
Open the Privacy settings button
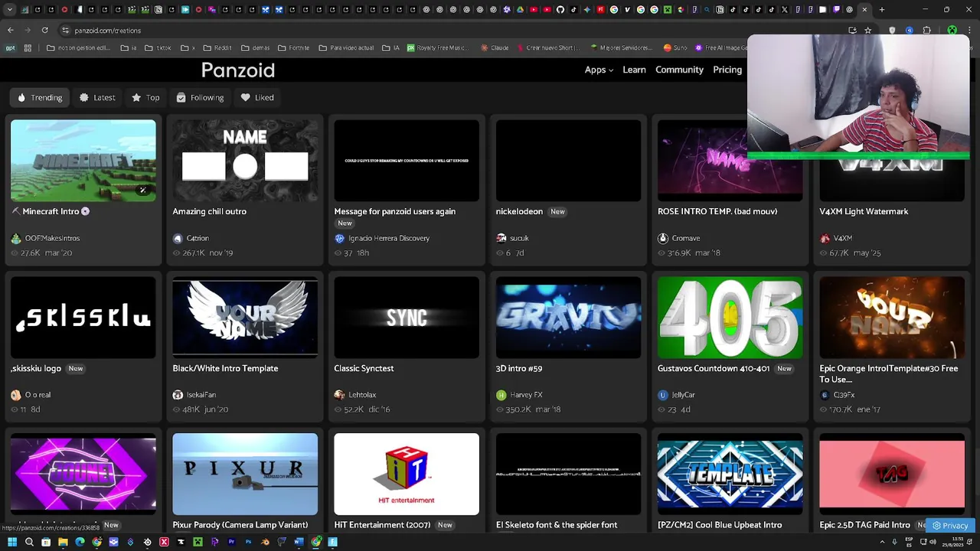click(x=950, y=526)
